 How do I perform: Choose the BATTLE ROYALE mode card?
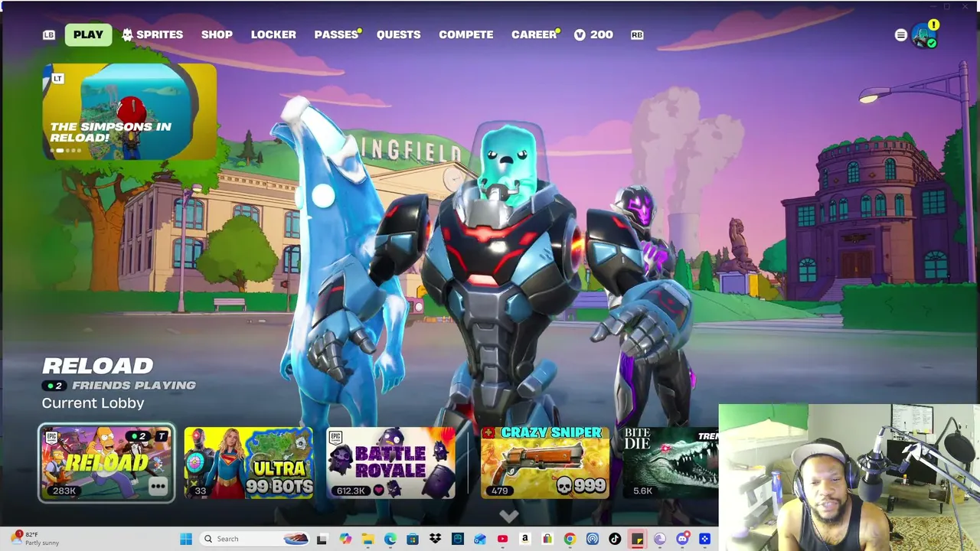pyautogui.click(x=390, y=463)
